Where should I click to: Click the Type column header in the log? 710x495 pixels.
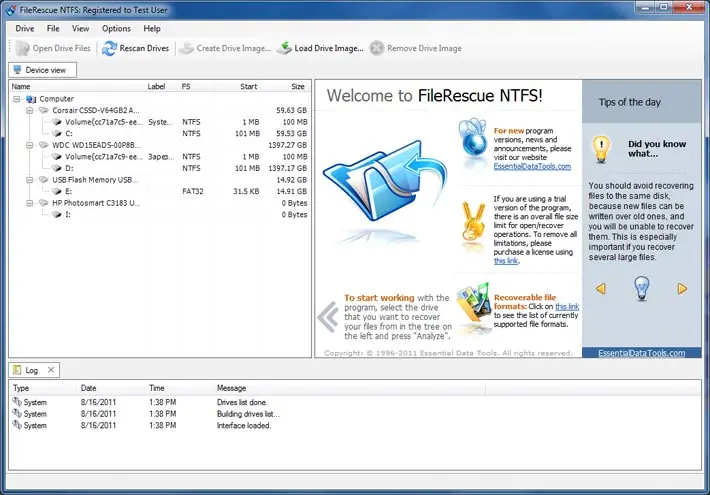(21, 388)
